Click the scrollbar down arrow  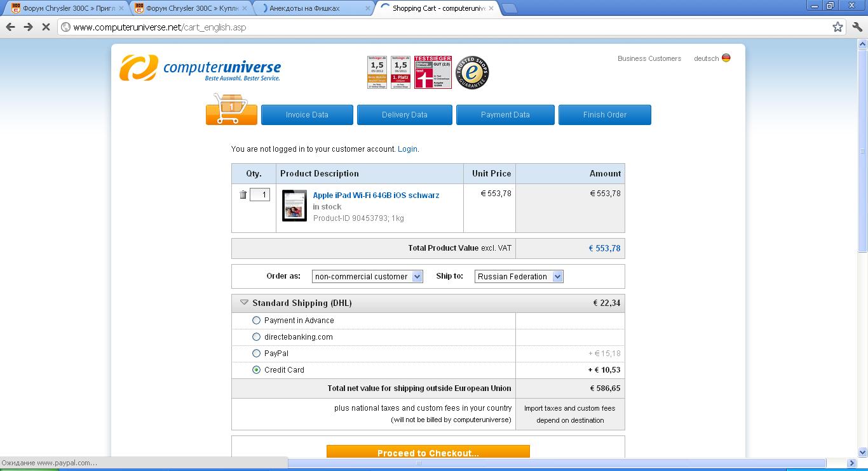[862, 453]
